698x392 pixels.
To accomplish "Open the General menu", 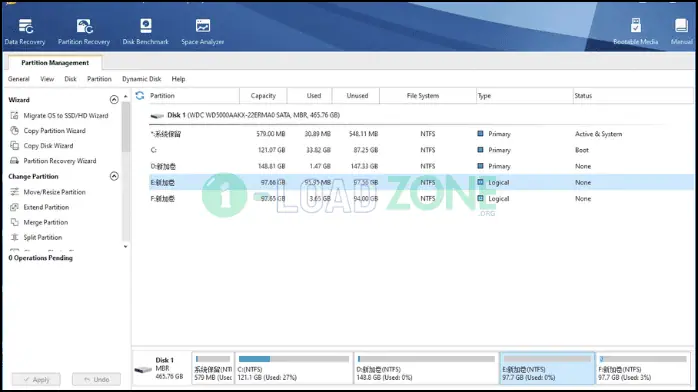I will tap(19, 79).
